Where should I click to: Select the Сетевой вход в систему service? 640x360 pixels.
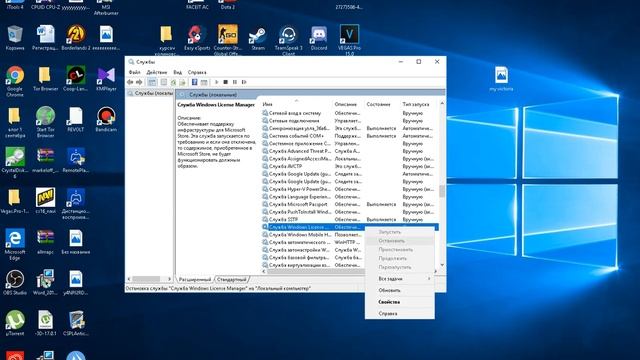[x=349, y=113]
